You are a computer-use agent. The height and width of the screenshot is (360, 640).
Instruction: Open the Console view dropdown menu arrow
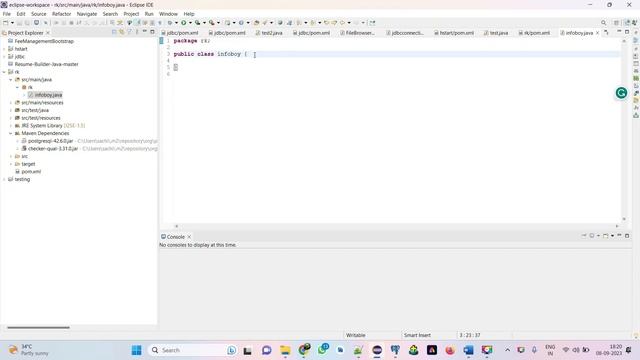(612, 236)
